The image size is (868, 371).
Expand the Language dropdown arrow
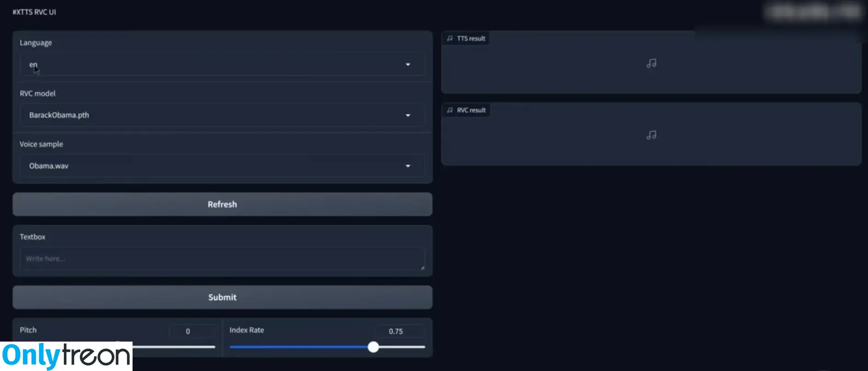coord(408,64)
